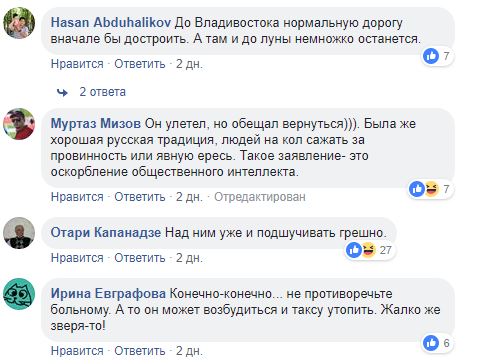Click 'Ответить' under Муртаз Мизов's comment
The width and height of the screenshot is (484, 364).
pos(140,197)
